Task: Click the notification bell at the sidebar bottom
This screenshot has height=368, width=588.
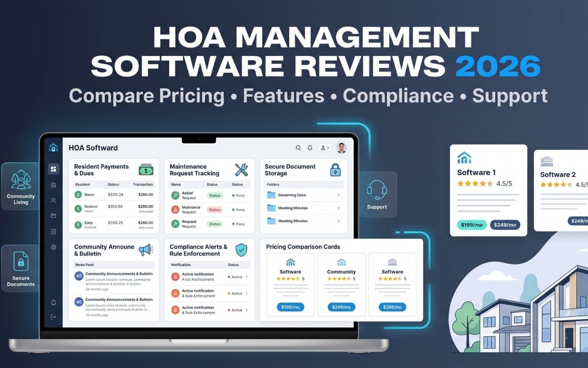Action: coord(53,302)
